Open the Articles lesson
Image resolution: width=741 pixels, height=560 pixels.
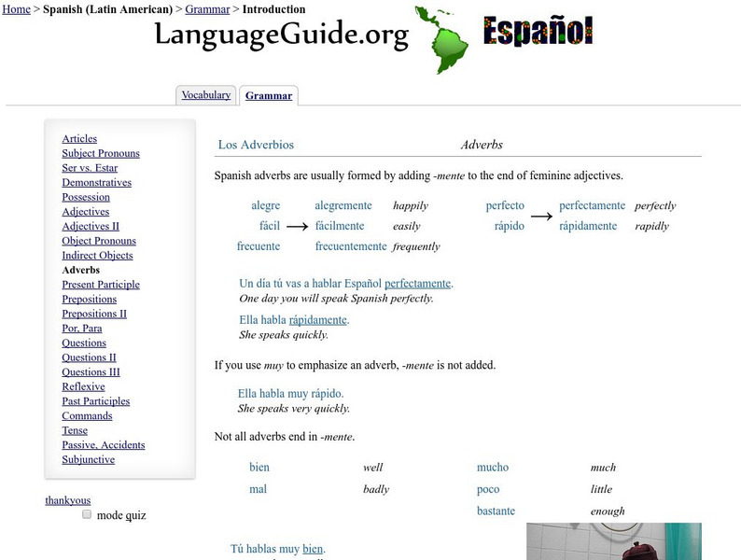click(x=79, y=138)
